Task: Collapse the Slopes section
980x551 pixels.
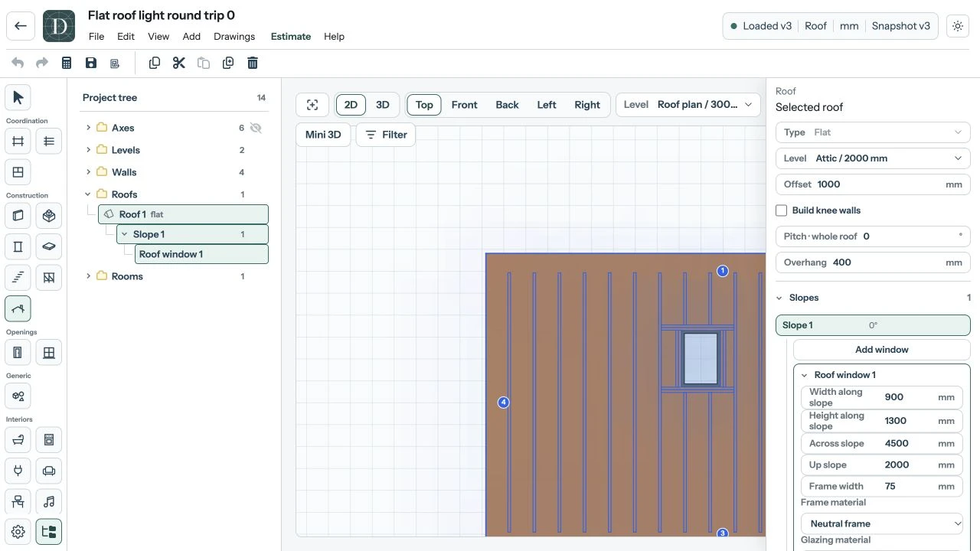Action: [x=780, y=298]
